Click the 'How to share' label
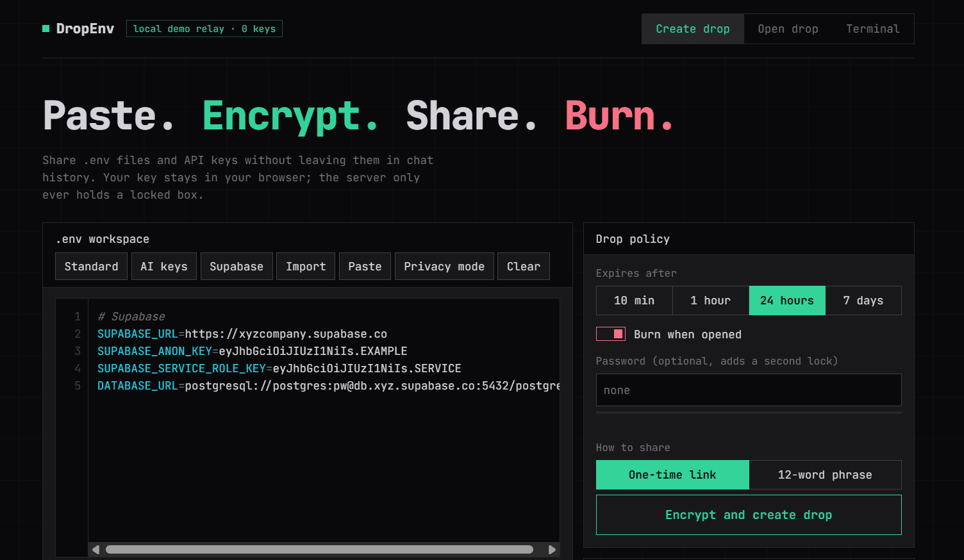Viewport: 964px width, 560px height. tap(633, 447)
